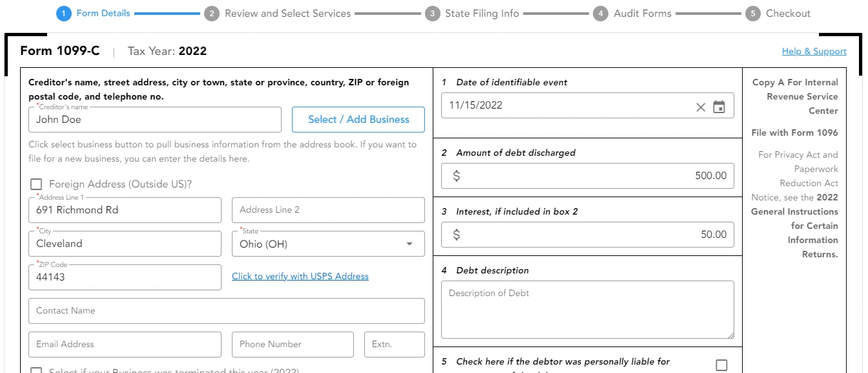Click step 3 circle icon

(x=433, y=14)
